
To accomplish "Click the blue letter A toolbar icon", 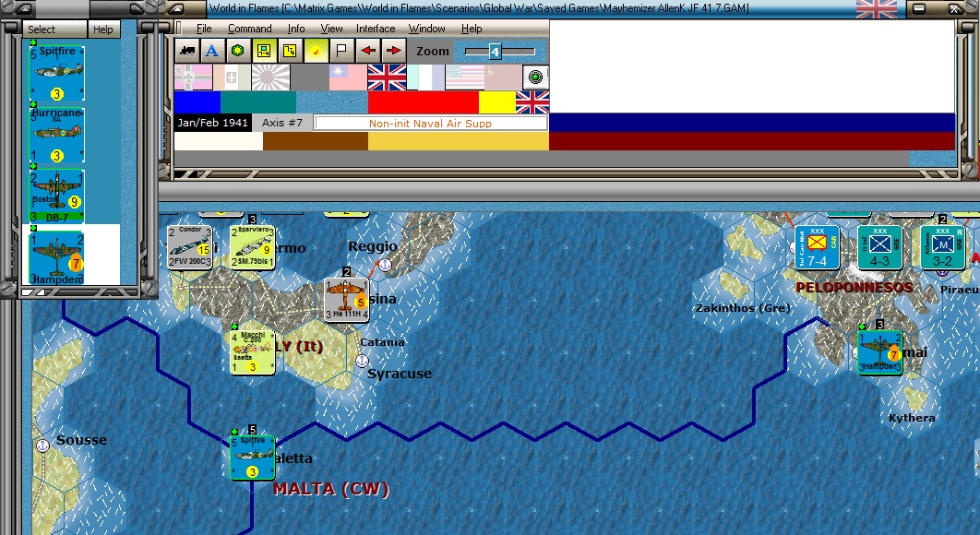I will [x=212, y=52].
